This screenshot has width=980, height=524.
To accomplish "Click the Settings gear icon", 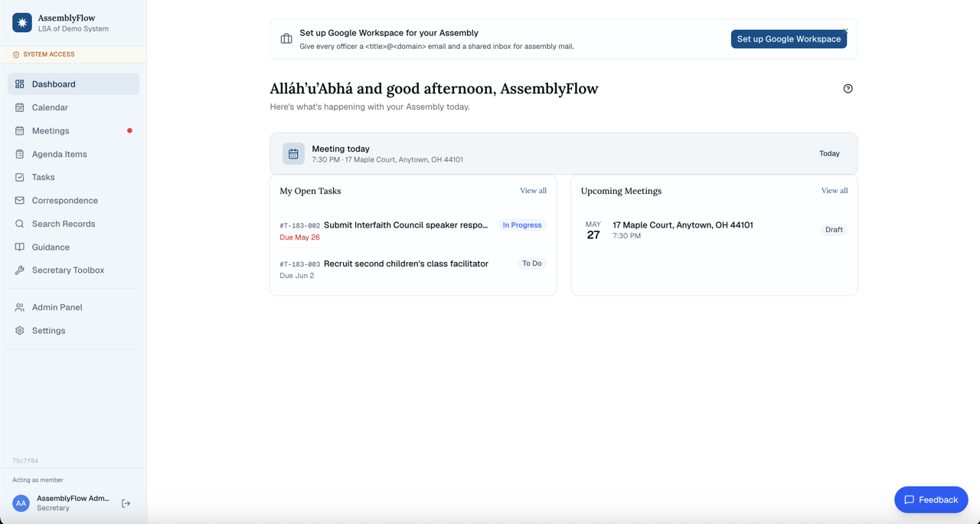I will 20,331.
